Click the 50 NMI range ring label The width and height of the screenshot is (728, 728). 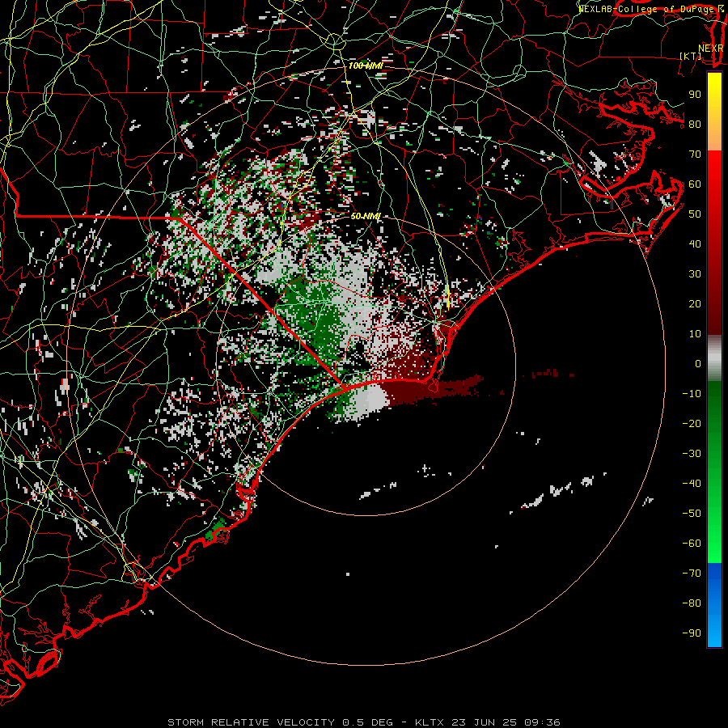coord(366,216)
